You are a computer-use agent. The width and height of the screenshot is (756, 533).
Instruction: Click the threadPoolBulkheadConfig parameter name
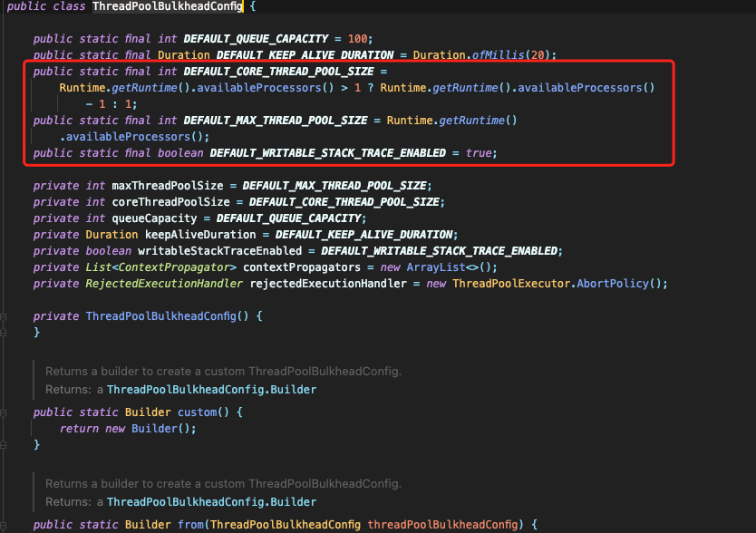(442, 524)
